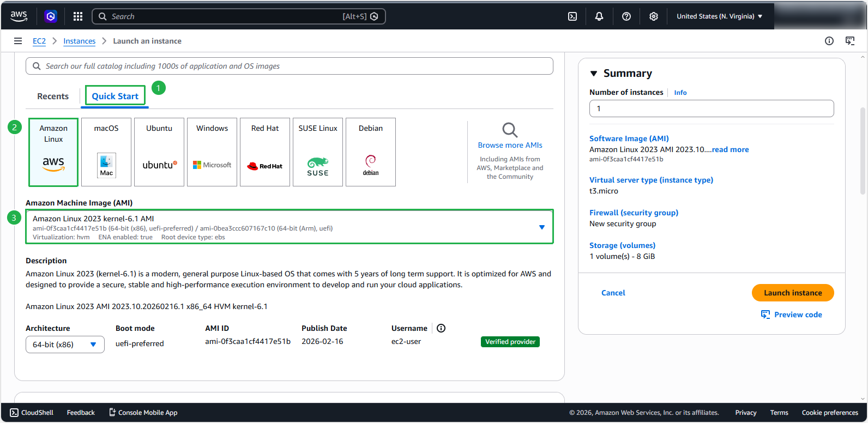Open Cookie preferences in footer
Viewport: 868px width, 423px height.
tap(830, 413)
